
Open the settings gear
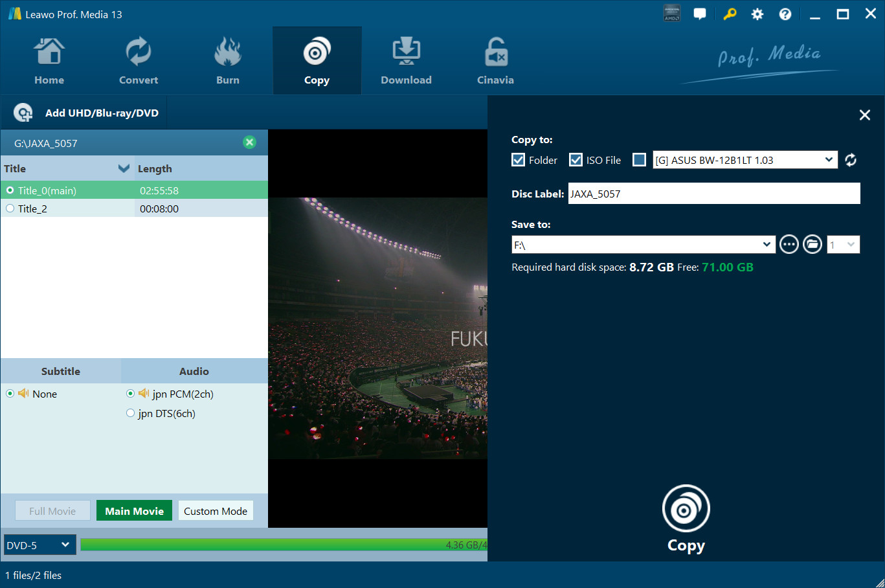coord(757,14)
